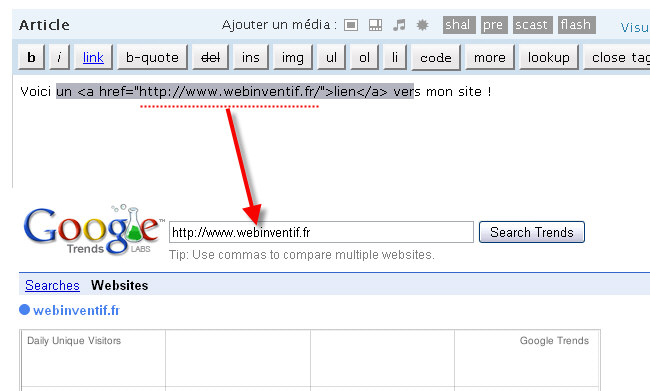Click the add audio music note icon
This screenshot has width=650, height=391.
399,25
